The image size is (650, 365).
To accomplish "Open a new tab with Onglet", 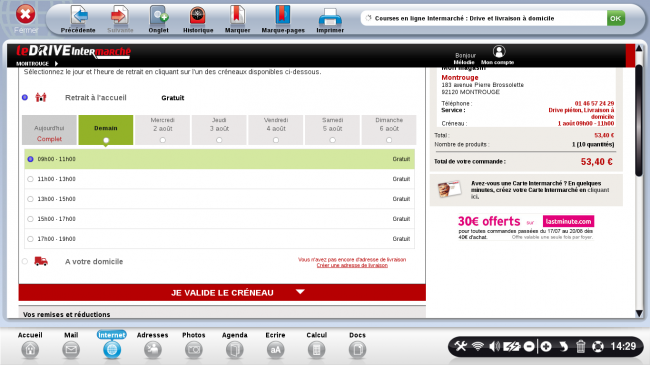I will coord(158,19).
